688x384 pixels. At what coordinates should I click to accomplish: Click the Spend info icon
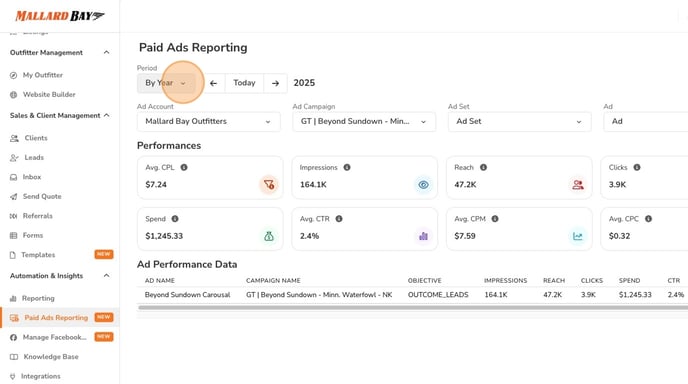point(175,219)
